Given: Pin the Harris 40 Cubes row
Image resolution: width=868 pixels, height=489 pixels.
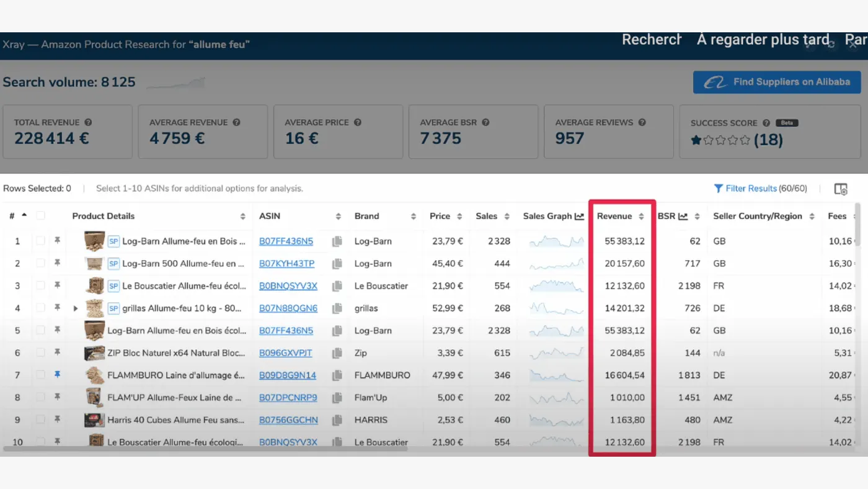Looking at the screenshot, I should pyautogui.click(x=58, y=419).
